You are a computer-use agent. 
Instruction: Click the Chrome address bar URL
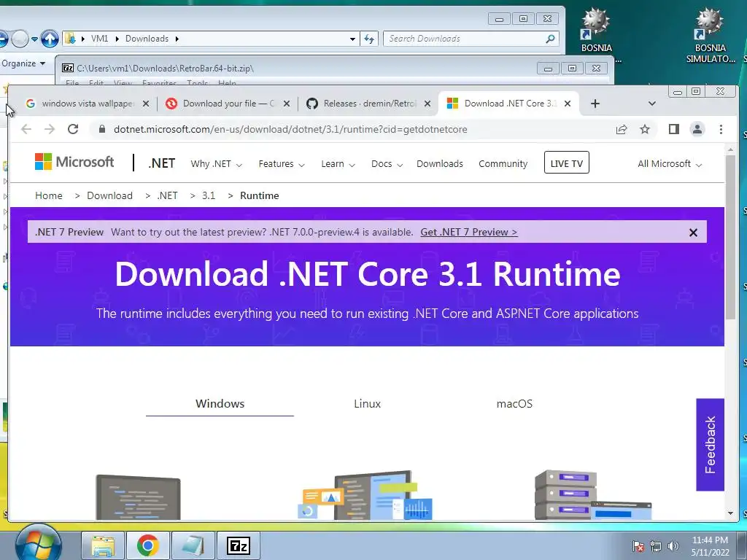click(290, 129)
